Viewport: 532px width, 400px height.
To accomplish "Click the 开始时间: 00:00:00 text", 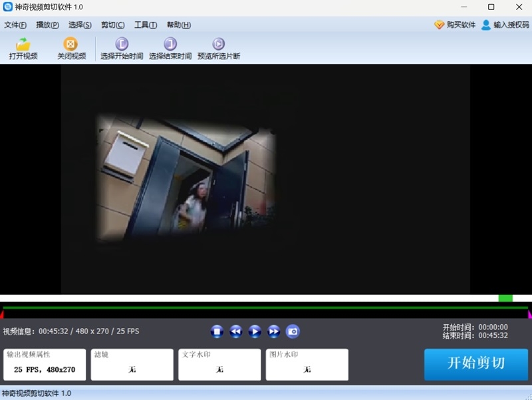I will 475,327.
